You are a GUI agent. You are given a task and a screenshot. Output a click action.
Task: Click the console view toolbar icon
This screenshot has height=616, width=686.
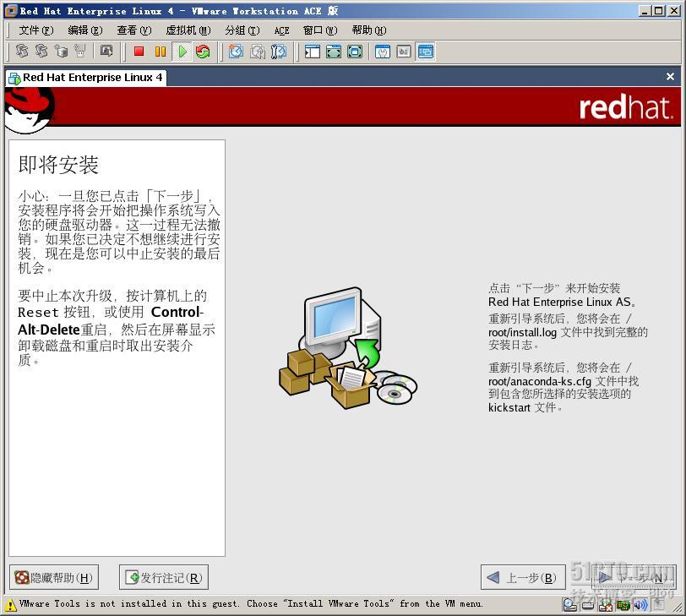click(425, 52)
